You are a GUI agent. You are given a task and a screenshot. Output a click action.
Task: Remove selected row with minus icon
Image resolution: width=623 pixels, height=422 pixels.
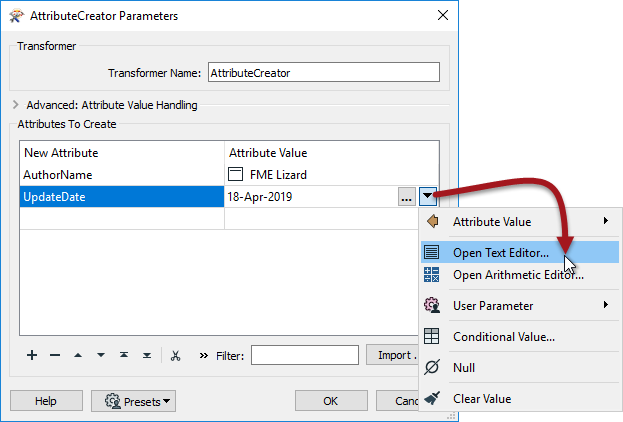pos(55,355)
